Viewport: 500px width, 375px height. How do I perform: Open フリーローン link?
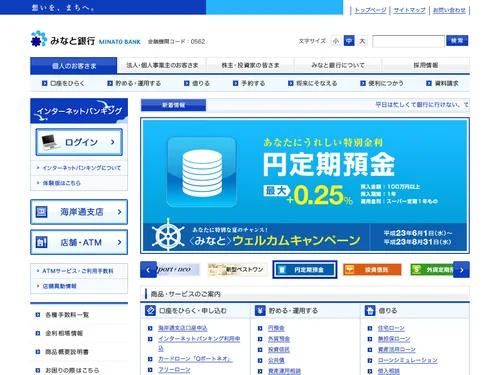(174, 370)
